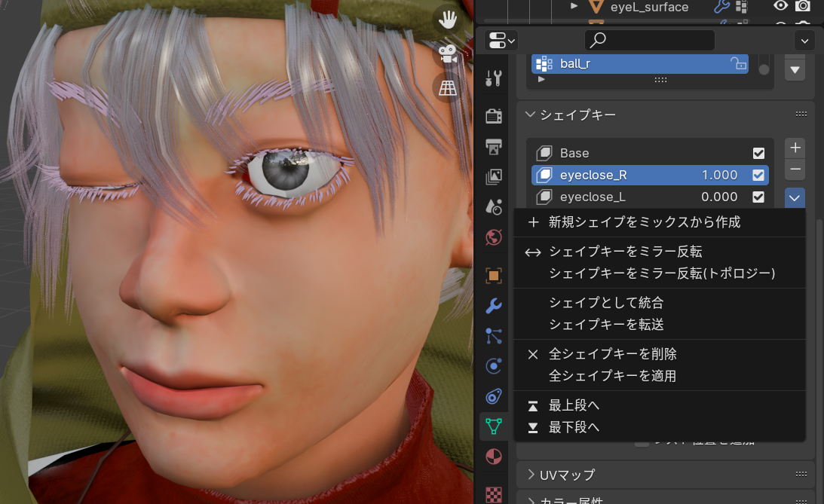This screenshot has width=824, height=504.
Task: Open vertex group specials down arrow
Action: 795,70
